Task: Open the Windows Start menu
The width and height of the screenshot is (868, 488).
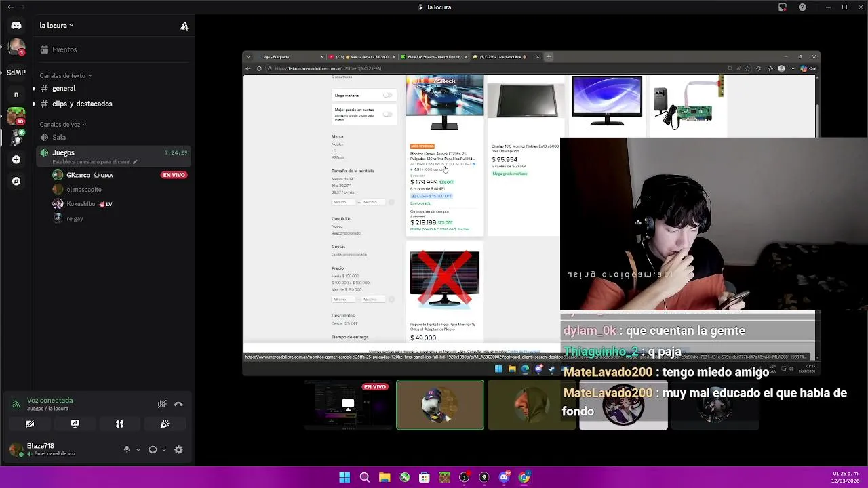Action: point(344,477)
